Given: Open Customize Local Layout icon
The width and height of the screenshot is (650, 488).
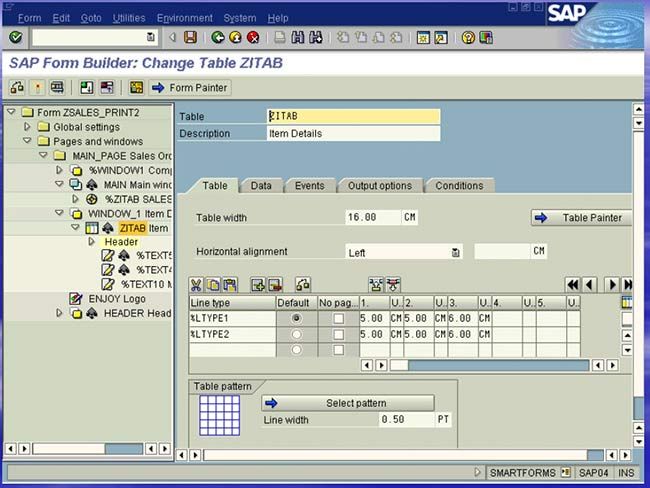Looking at the screenshot, I should point(486,38).
